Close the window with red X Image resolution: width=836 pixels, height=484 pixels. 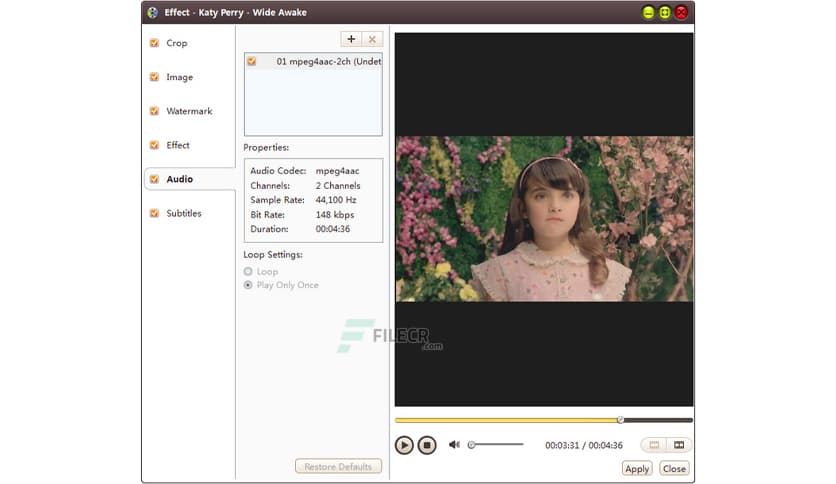coord(681,13)
